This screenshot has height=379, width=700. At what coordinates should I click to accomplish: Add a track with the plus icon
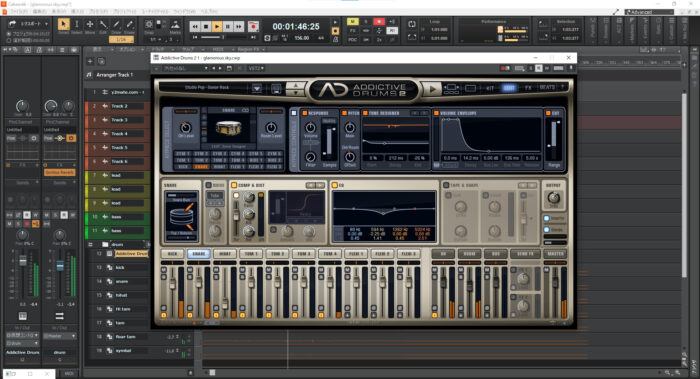coord(90,61)
